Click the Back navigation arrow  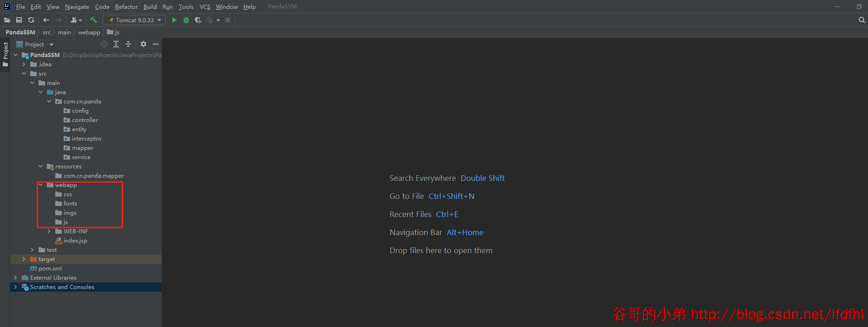(46, 20)
